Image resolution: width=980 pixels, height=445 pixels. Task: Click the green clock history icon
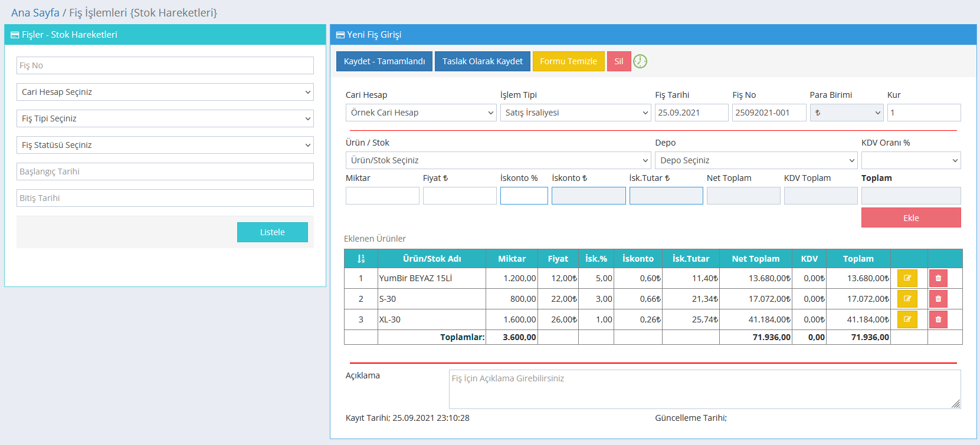pyautogui.click(x=640, y=61)
